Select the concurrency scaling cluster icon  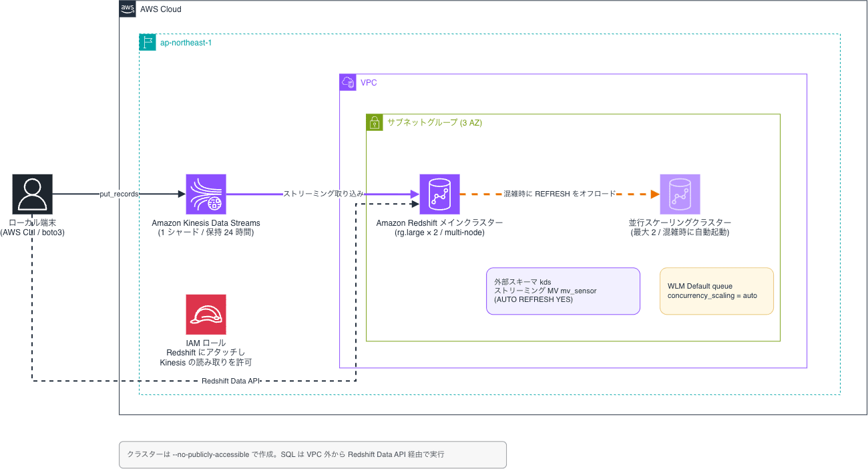point(680,194)
